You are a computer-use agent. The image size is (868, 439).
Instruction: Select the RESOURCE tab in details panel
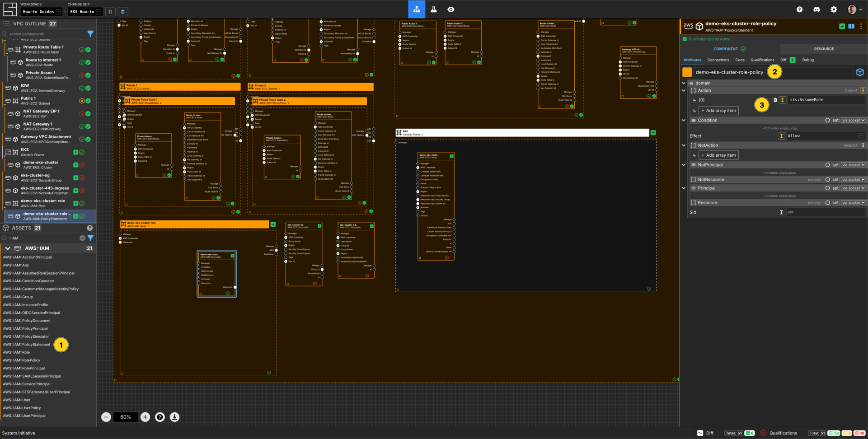pyautogui.click(x=824, y=49)
